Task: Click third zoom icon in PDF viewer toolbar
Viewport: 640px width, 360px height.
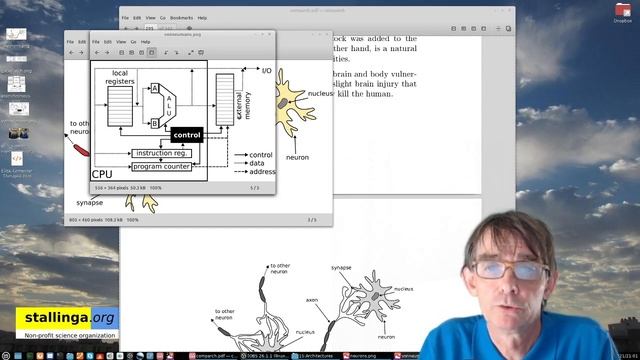Action: pos(473,29)
